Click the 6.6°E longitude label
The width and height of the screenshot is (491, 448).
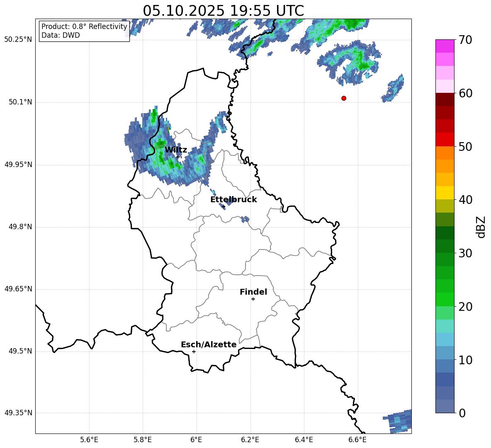[357, 440]
